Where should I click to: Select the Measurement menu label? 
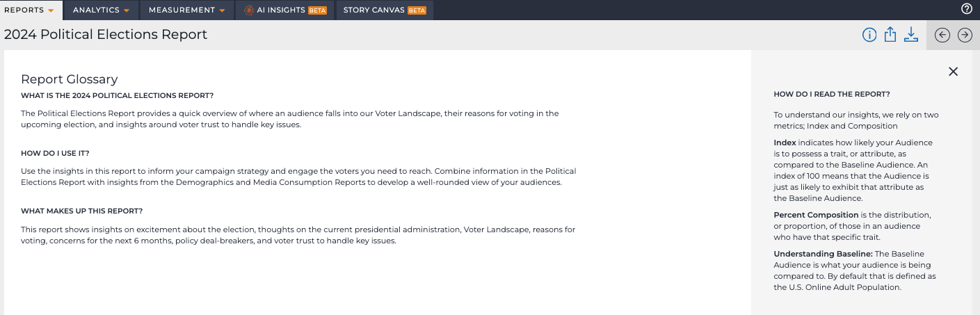click(182, 10)
